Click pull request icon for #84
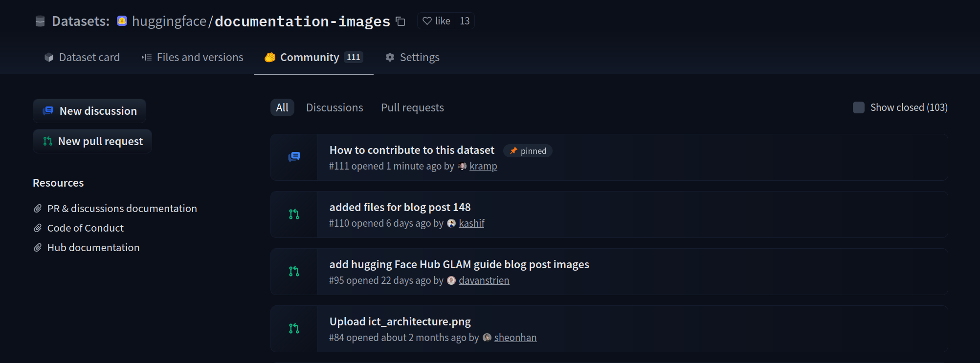980x363 pixels. tap(294, 328)
